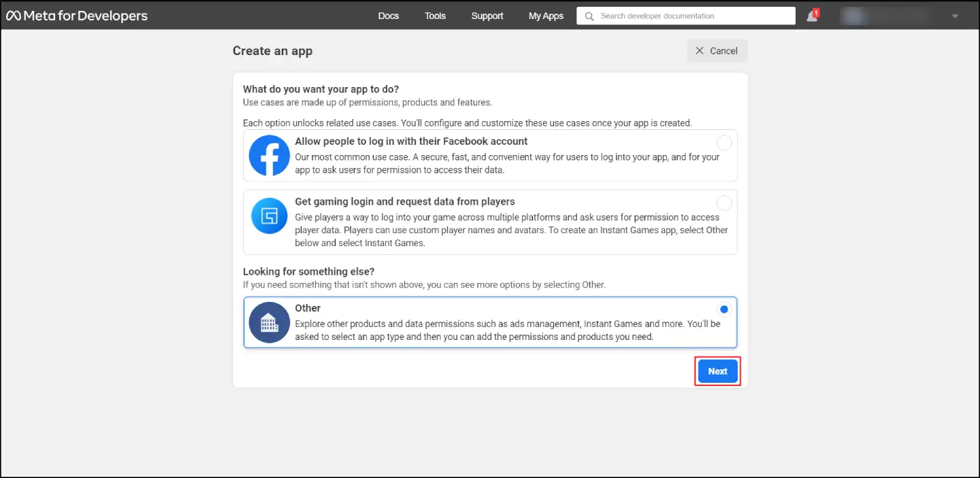Image resolution: width=980 pixels, height=478 pixels.
Task: Open the notifications bell icon
Action: pyautogui.click(x=813, y=16)
